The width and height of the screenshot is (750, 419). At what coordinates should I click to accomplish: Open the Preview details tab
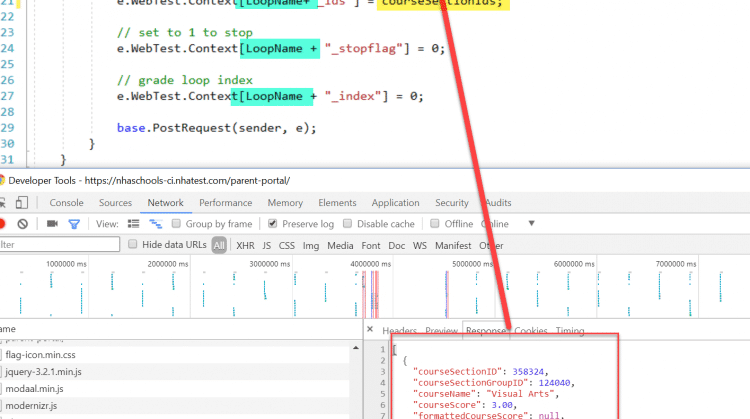point(441,331)
